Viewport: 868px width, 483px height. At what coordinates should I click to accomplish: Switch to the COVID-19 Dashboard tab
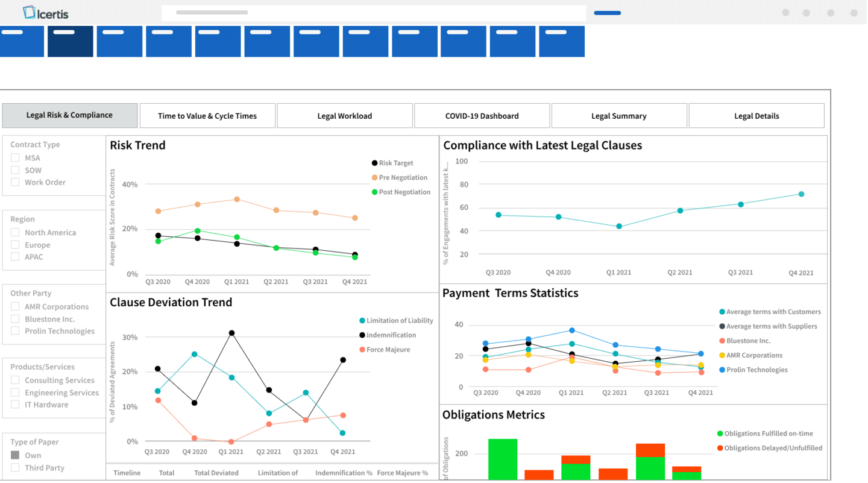(x=482, y=115)
